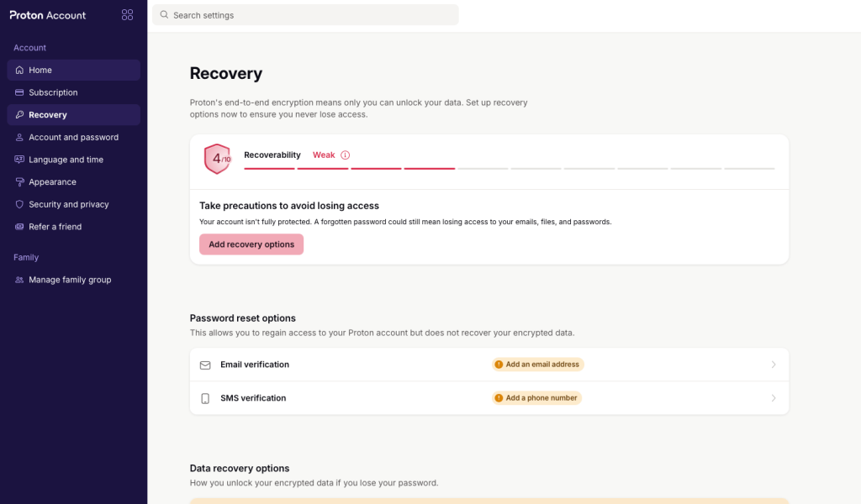Image resolution: width=861 pixels, height=504 pixels.
Task: Click the recoverability shield score icon
Action: point(218,159)
